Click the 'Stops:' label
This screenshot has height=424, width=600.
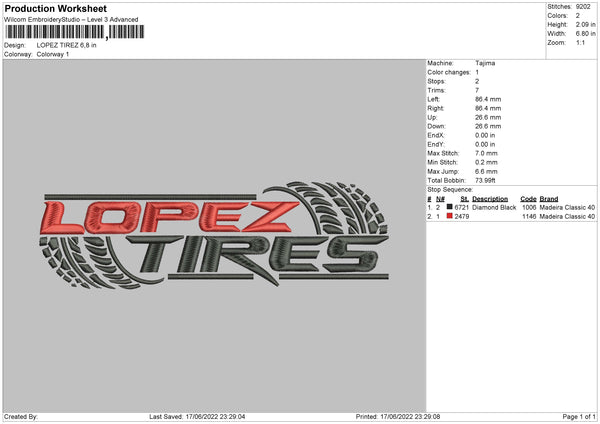point(437,82)
